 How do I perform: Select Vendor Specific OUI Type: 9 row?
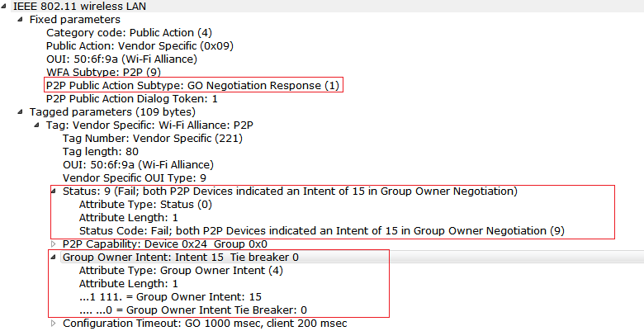coord(134,177)
